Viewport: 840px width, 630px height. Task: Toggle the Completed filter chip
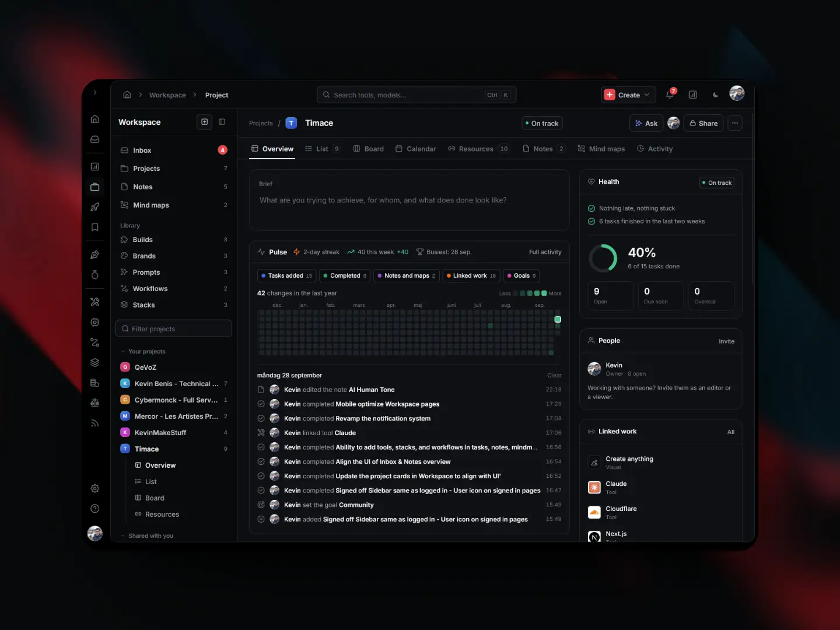tap(345, 275)
